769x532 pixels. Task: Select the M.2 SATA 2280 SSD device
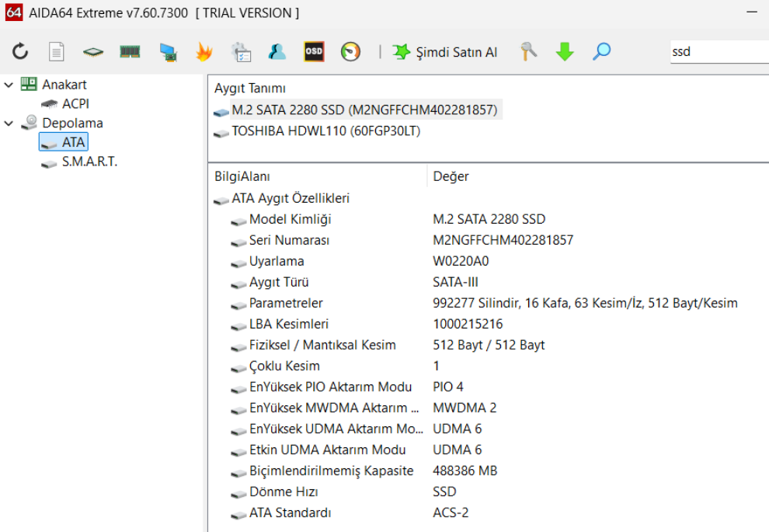[x=364, y=110]
